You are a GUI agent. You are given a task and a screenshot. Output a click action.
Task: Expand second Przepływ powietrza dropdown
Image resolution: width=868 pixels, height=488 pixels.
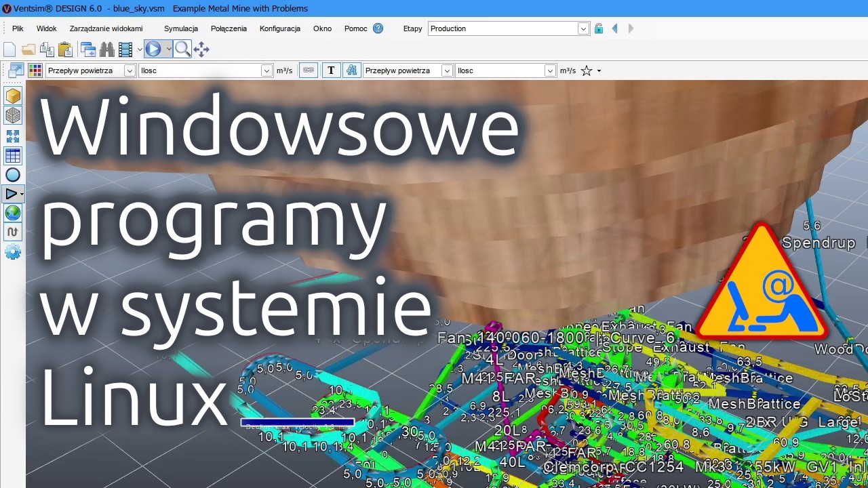tap(447, 70)
